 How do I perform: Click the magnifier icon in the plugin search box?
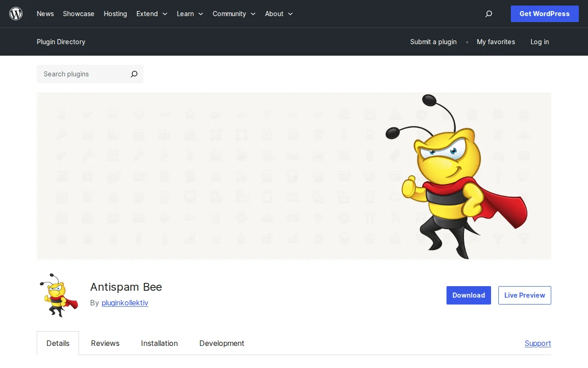[134, 74]
